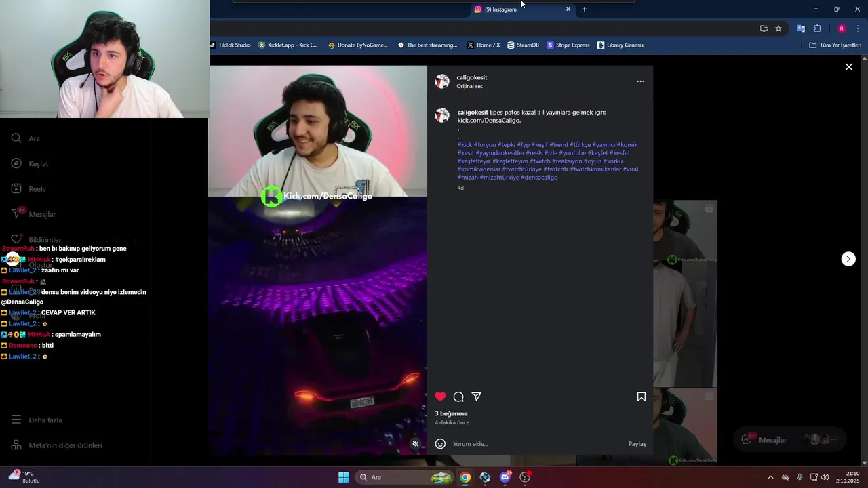Open the post's three-dot options menu
The image size is (868, 488).
point(640,81)
